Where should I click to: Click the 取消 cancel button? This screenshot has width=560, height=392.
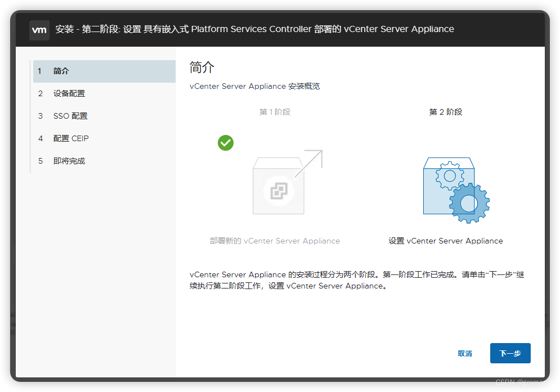coord(465,353)
